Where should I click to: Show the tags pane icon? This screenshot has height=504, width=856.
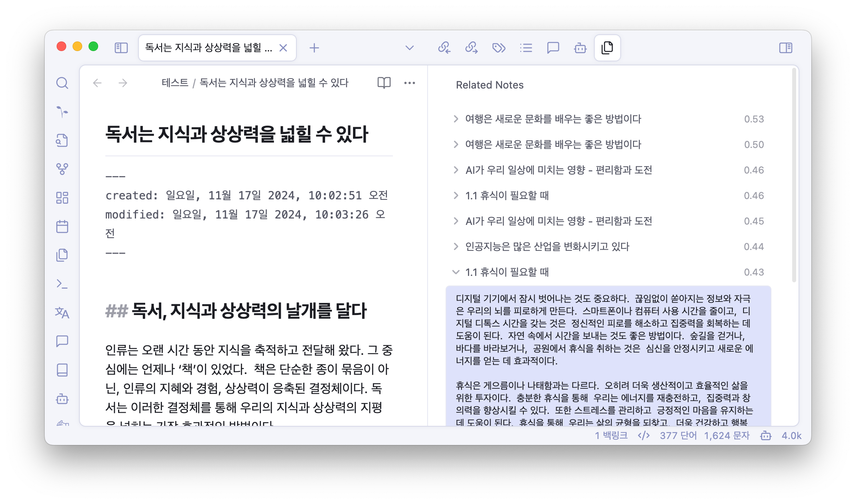coord(499,48)
